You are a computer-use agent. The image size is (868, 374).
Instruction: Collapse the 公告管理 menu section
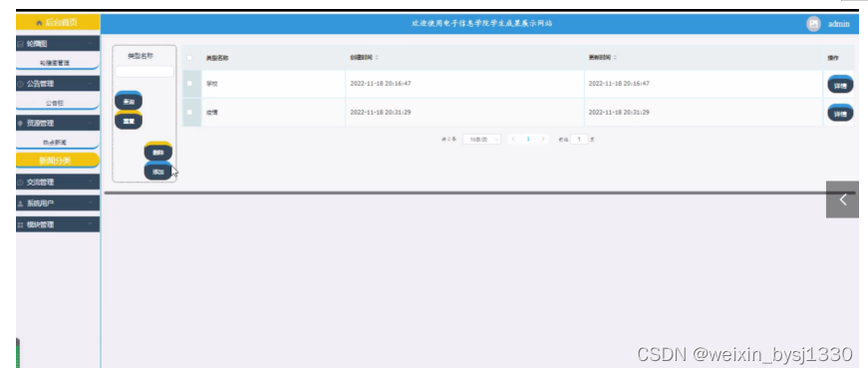[x=58, y=84]
